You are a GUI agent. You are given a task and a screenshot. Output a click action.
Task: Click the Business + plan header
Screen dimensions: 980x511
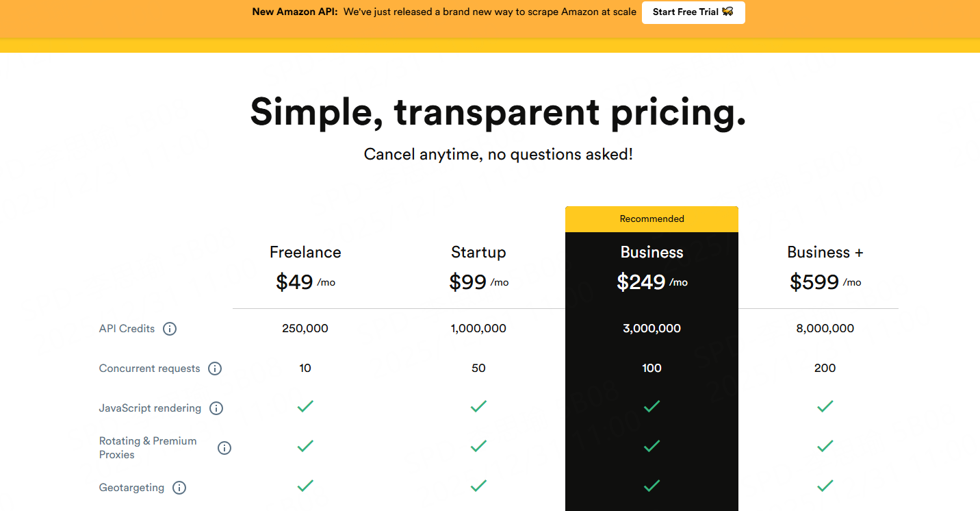click(825, 252)
